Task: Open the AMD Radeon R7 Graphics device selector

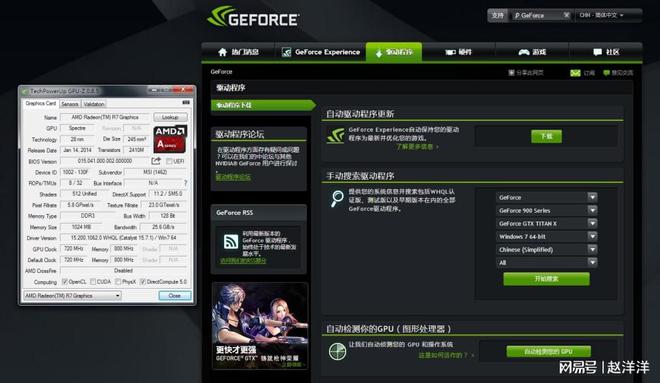Action: click(x=72, y=296)
